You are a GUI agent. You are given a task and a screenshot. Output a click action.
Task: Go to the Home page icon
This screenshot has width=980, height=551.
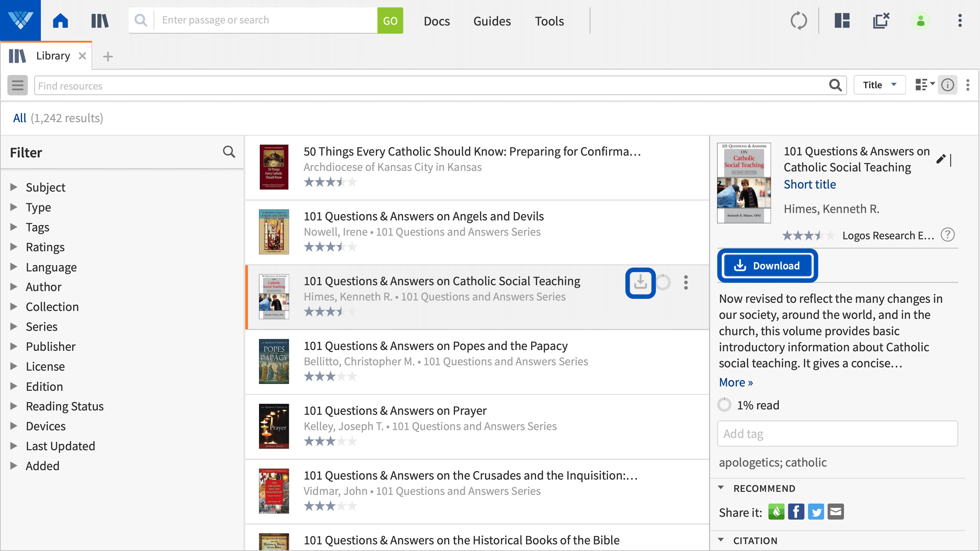pyautogui.click(x=60, y=20)
